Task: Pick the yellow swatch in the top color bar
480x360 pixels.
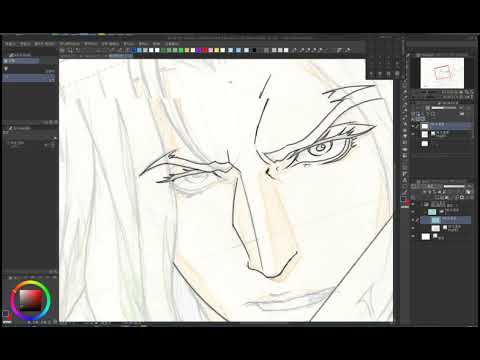Action: click(x=216, y=50)
